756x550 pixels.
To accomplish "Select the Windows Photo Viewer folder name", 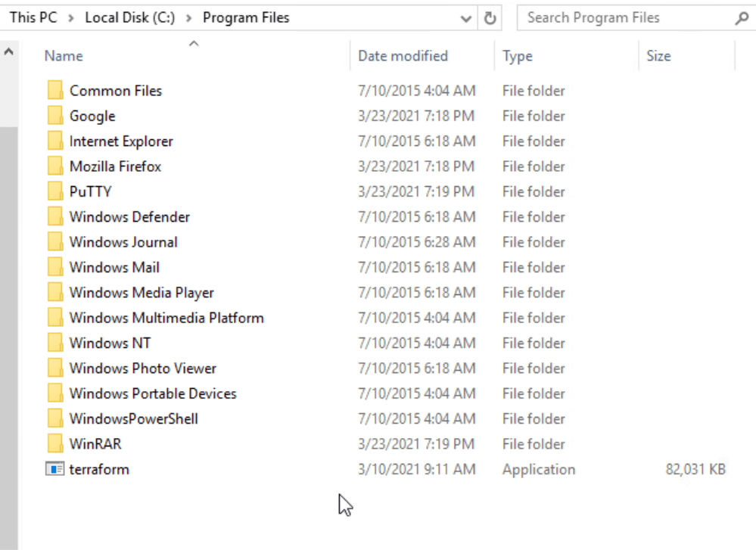I will click(x=142, y=368).
